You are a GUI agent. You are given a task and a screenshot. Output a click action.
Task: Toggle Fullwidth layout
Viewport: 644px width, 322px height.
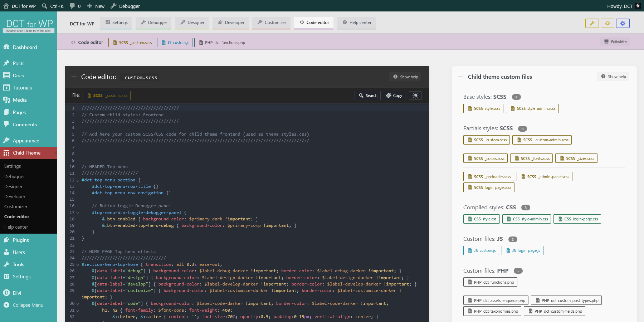(615, 42)
